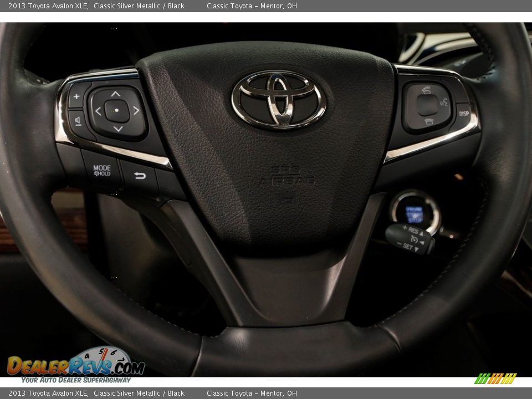The image size is (532, 399).
Task: Expand upward using the D-pad up chevron
Action: (115, 95)
